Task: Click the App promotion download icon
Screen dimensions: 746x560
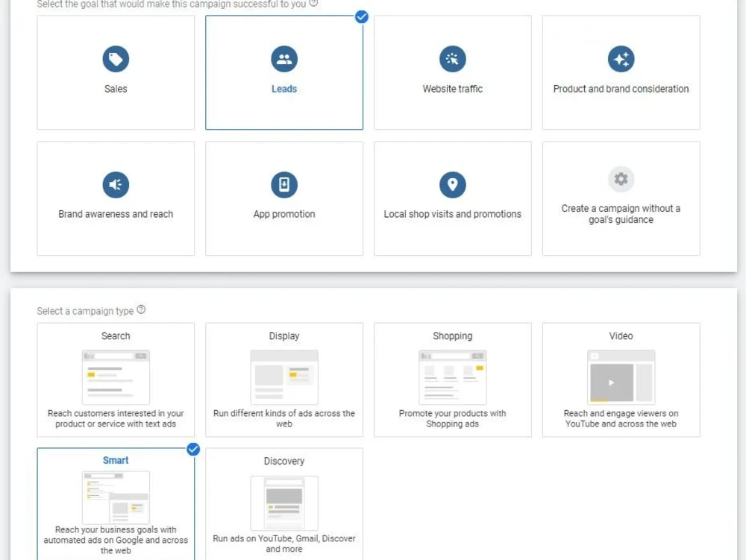Action: 284,184
